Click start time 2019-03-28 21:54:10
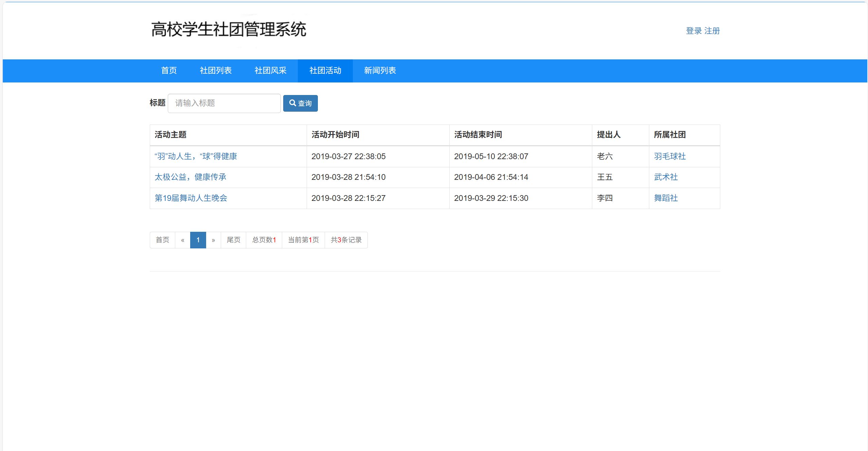Screen dimensions: 868x451 tap(348, 177)
